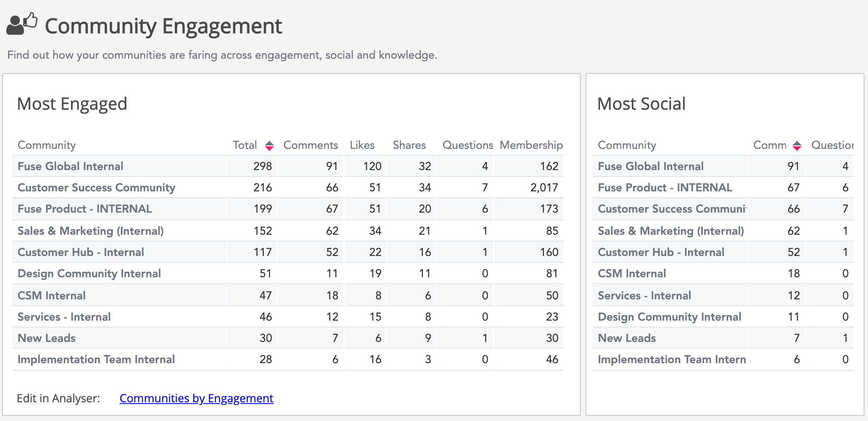Open Services - Internal in Most Social
This screenshot has width=868, height=421.
pos(644,296)
